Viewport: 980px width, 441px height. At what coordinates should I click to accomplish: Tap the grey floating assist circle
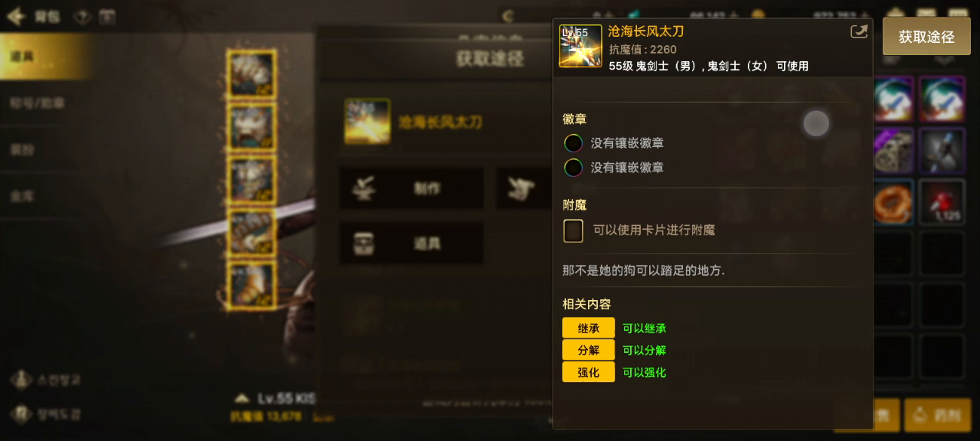coord(816,123)
